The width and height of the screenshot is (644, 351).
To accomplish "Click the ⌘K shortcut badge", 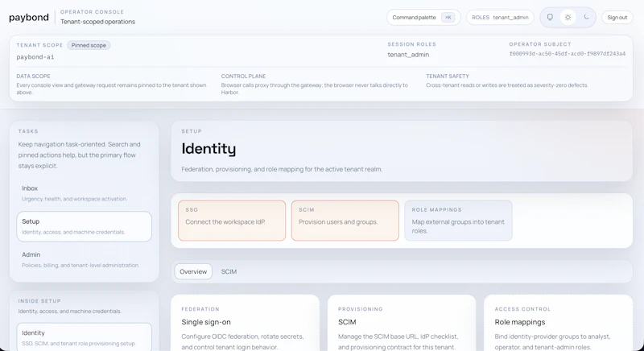I will coord(448,17).
